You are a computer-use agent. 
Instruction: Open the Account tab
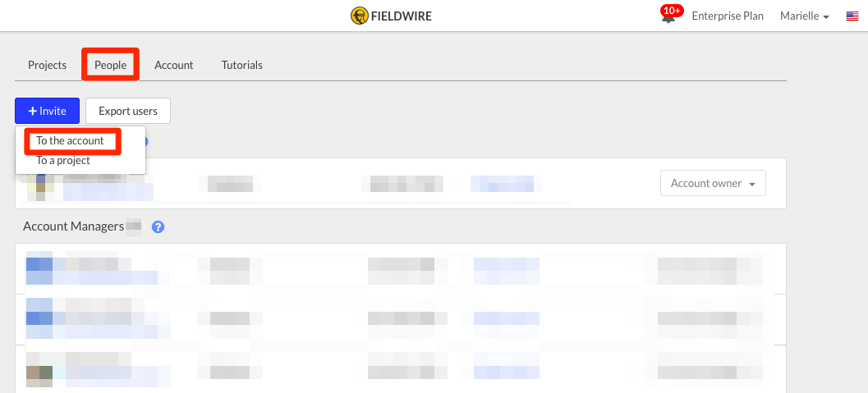pyautogui.click(x=174, y=65)
